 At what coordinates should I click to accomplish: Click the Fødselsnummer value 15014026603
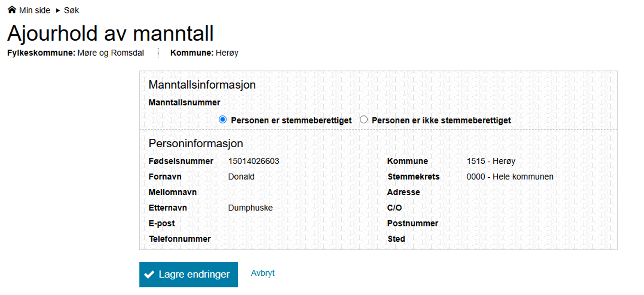coord(254,161)
